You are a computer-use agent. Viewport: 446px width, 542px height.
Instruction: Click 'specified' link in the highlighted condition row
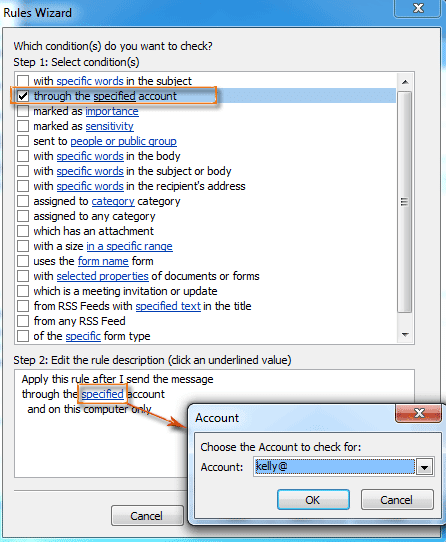pos(114,96)
